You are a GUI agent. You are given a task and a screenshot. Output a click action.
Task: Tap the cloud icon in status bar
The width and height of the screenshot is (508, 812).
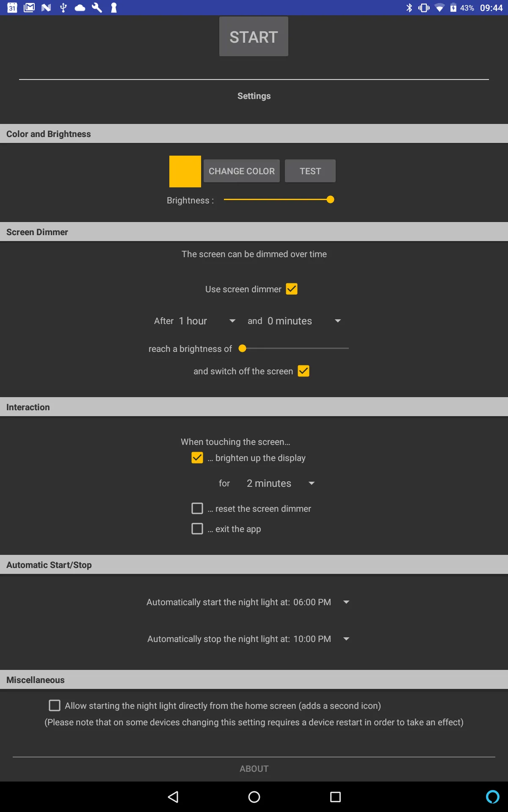tap(80, 8)
